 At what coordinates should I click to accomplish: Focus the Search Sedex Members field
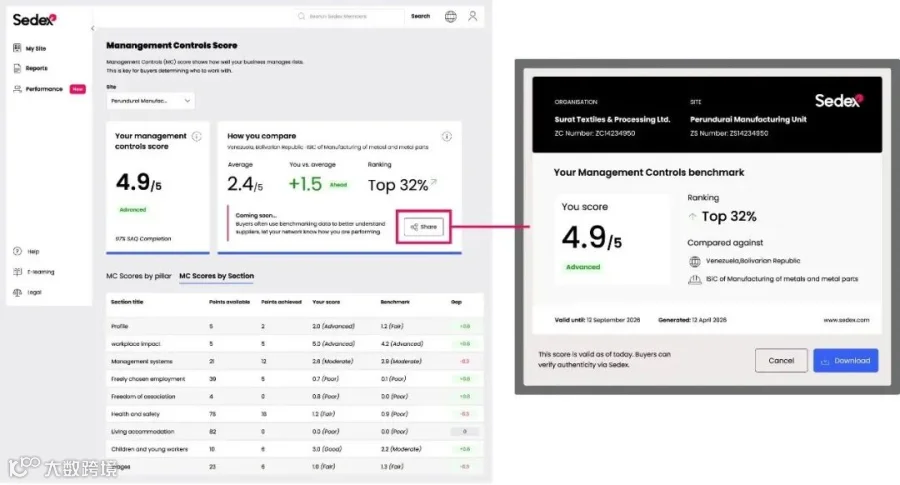(349, 16)
